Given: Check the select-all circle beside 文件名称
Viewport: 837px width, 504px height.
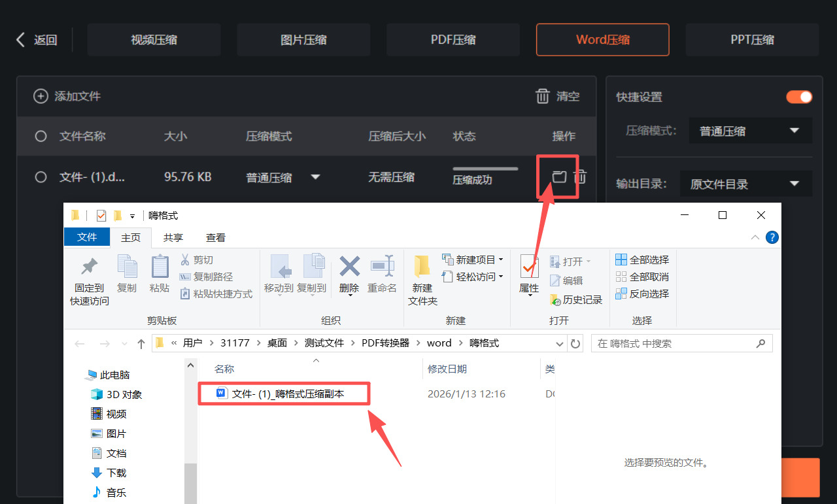Looking at the screenshot, I should coord(41,136).
